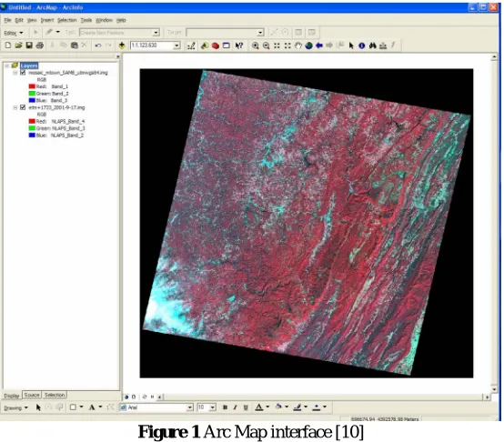504x442 pixels.
Task: Show the Command Line window
Action: [227, 45]
